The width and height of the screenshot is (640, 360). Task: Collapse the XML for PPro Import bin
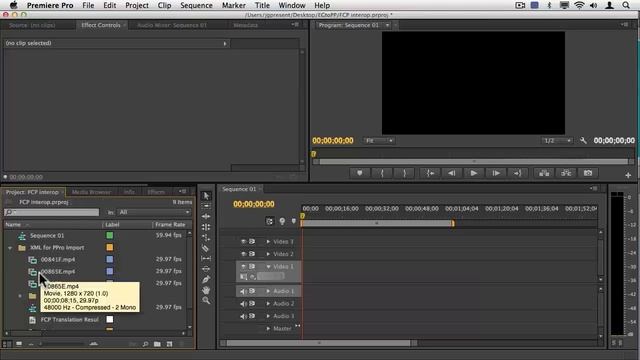tap(10, 248)
